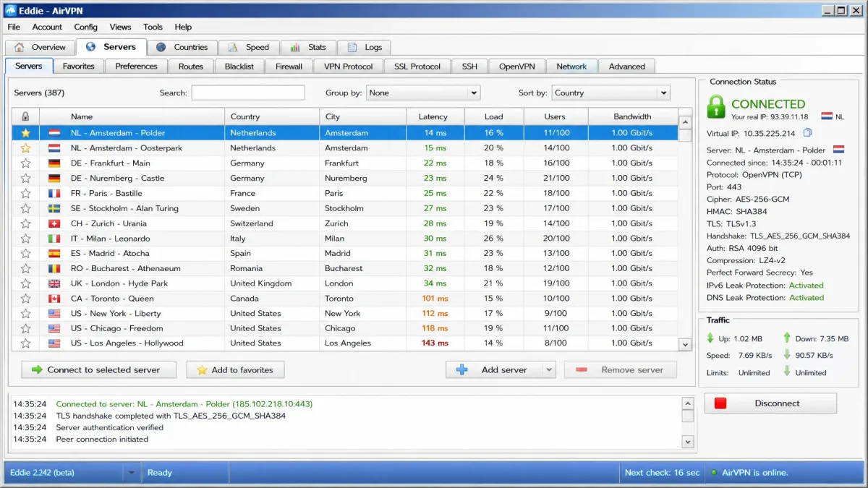868x488 pixels.
Task: Toggle favorite star for US - New York - Liberty
Action: 25,314
